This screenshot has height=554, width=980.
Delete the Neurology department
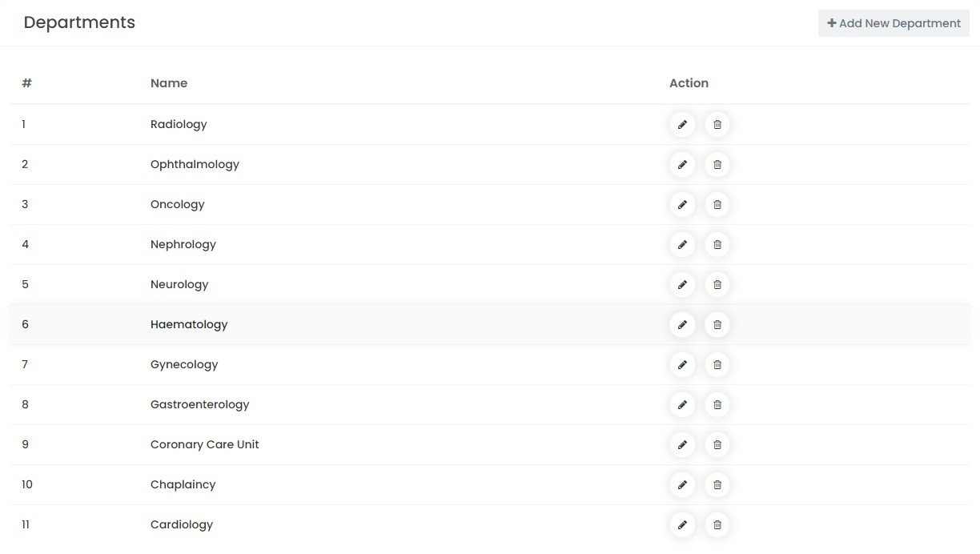tap(717, 284)
